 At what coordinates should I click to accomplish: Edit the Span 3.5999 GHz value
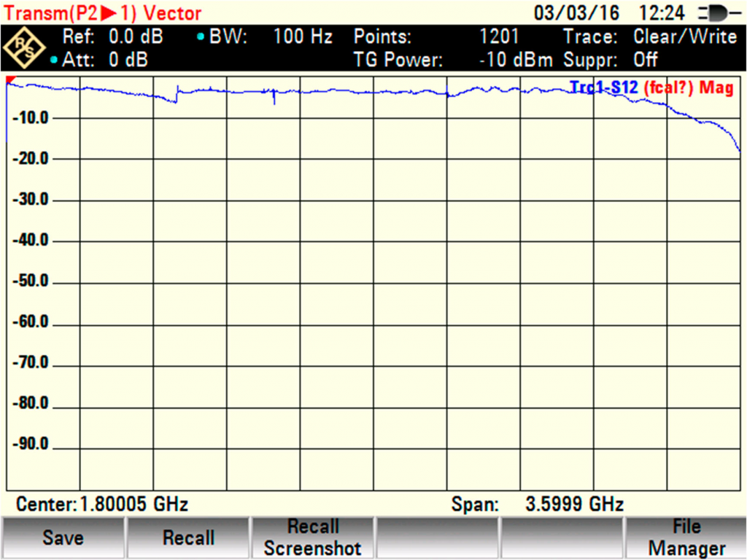[x=575, y=504]
